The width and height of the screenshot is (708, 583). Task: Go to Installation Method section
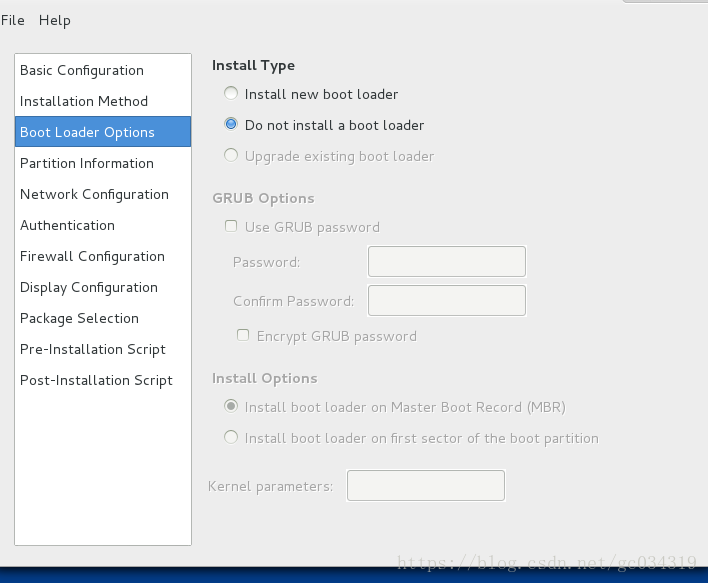click(x=103, y=101)
